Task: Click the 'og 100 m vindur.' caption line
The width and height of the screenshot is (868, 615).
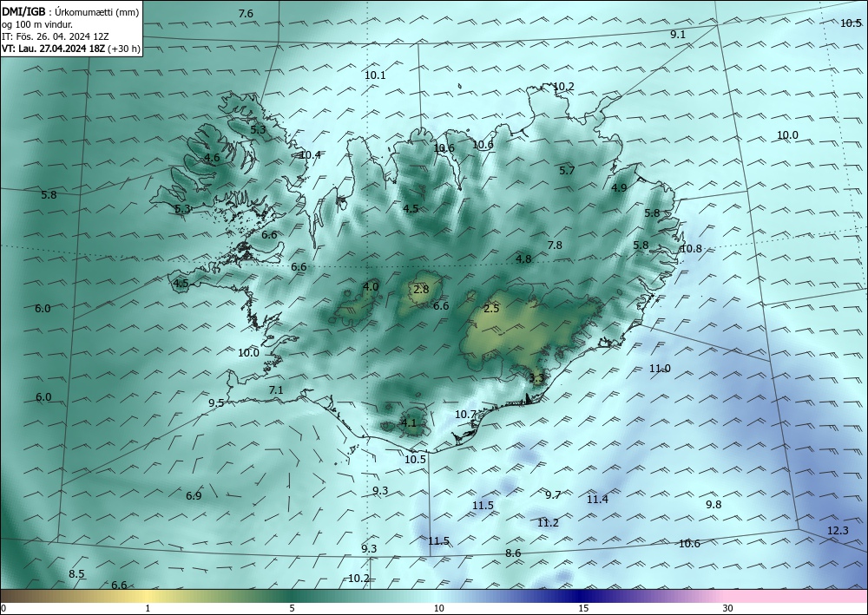Action: point(36,23)
